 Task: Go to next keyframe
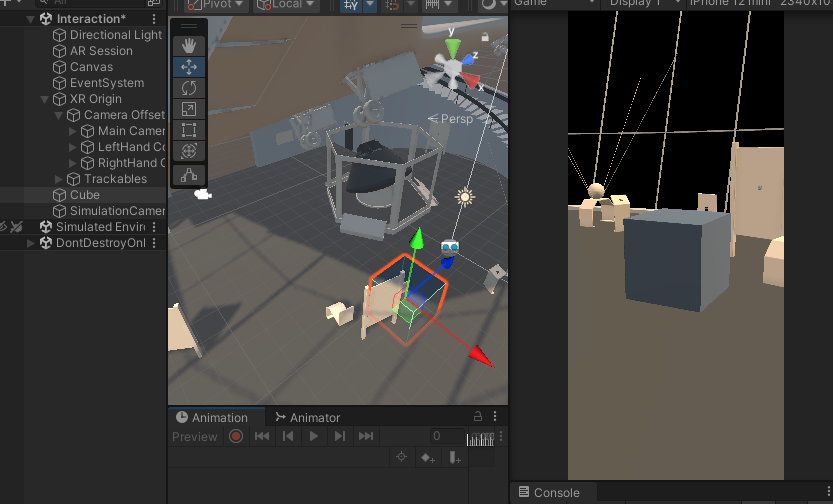(339, 436)
